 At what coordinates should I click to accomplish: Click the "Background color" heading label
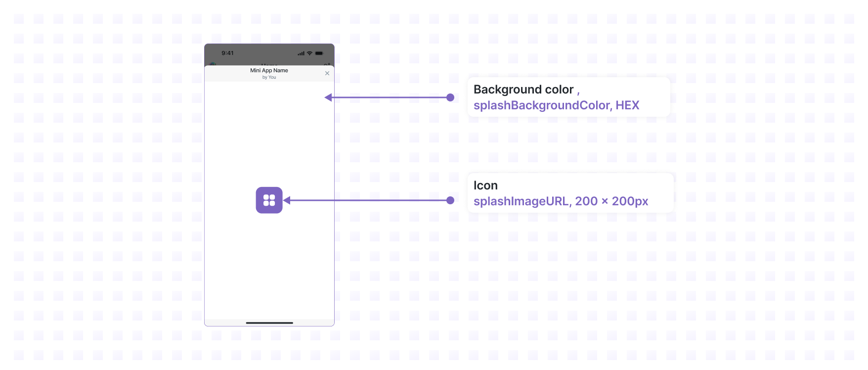[523, 90]
